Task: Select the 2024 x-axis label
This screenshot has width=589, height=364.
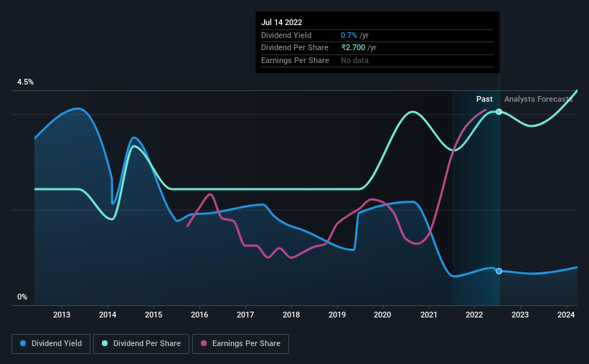Action: click(x=566, y=315)
